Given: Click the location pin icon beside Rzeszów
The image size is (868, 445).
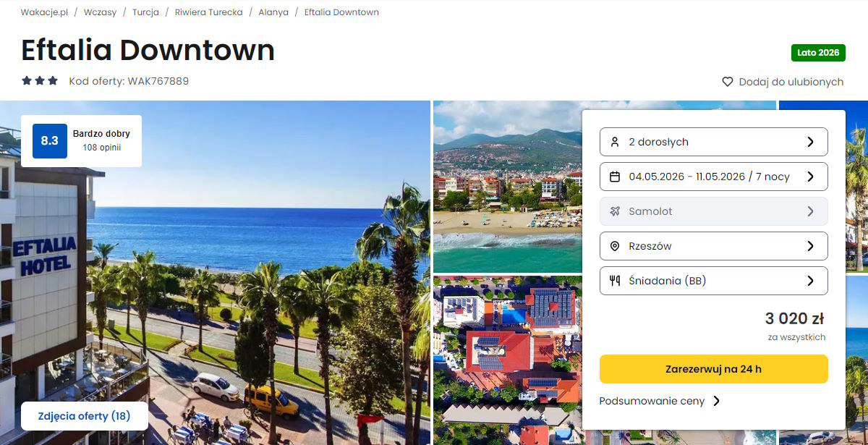Looking at the screenshot, I should point(615,246).
